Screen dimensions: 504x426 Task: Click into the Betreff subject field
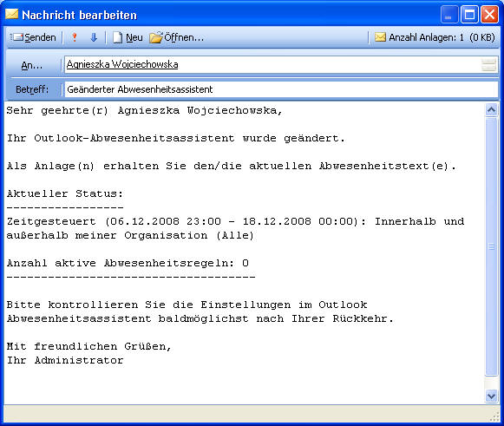281,89
